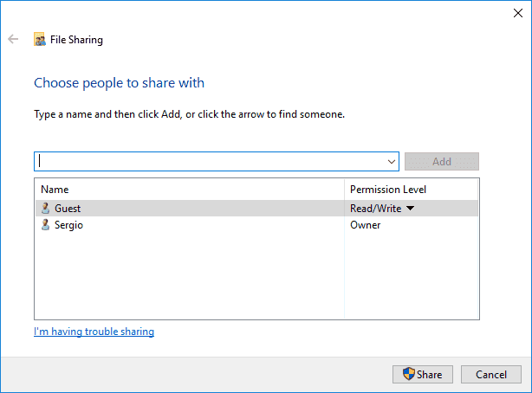Expand the name combo box arrow
Screen dimensions: 532x393
click(392, 162)
